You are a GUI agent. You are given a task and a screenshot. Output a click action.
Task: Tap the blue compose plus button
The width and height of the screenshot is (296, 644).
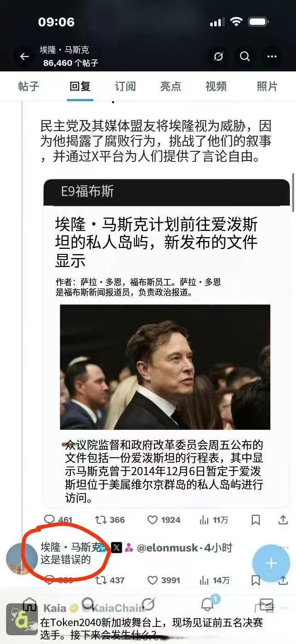coord(271,563)
